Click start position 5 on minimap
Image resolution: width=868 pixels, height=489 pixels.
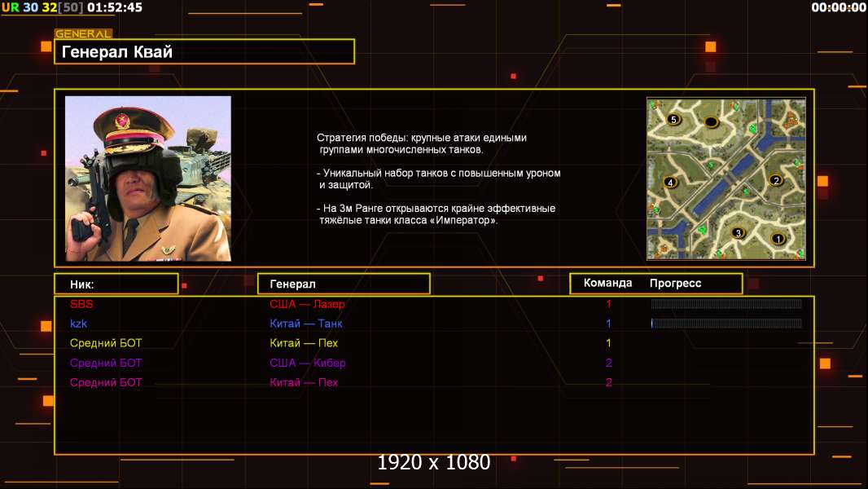coord(673,119)
